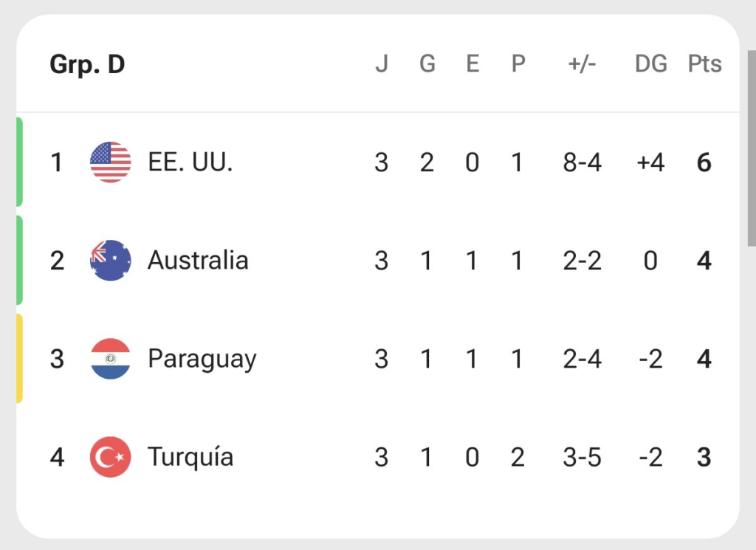Click yellow qualification marker beside Paraguay
The height and width of the screenshot is (550, 756).
pyautogui.click(x=19, y=359)
